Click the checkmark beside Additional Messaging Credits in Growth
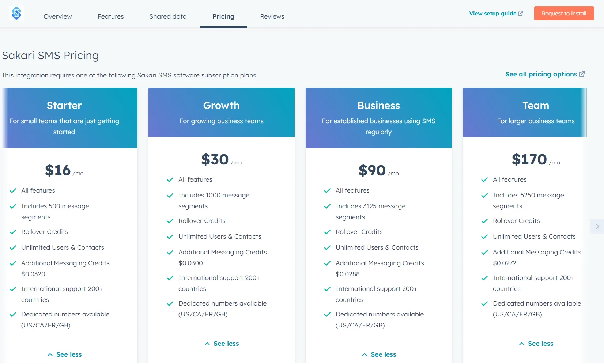The image size is (604, 364). click(x=170, y=253)
